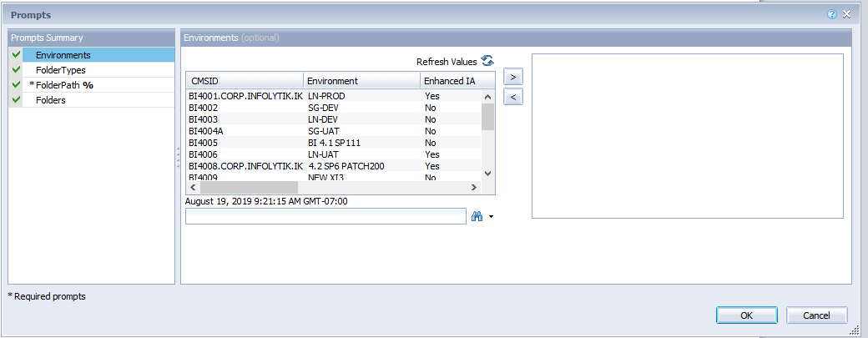Screen dimensions: 868x338
Task: Open the search options dropdown arrow
Action: [x=491, y=217]
